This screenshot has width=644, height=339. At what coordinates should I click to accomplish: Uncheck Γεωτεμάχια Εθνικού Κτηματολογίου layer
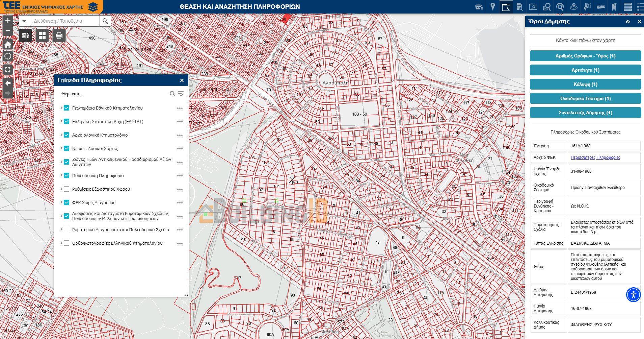pyautogui.click(x=66, y=108)
